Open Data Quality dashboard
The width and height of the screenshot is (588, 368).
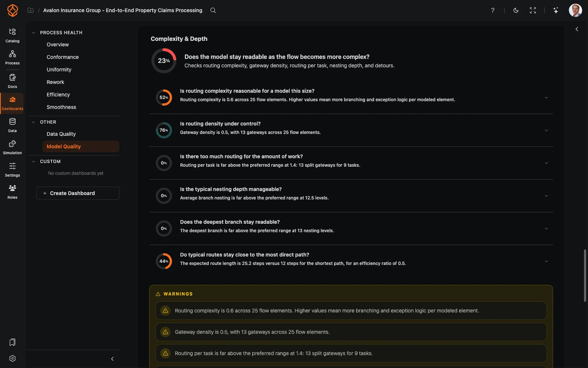coord(61,134)
